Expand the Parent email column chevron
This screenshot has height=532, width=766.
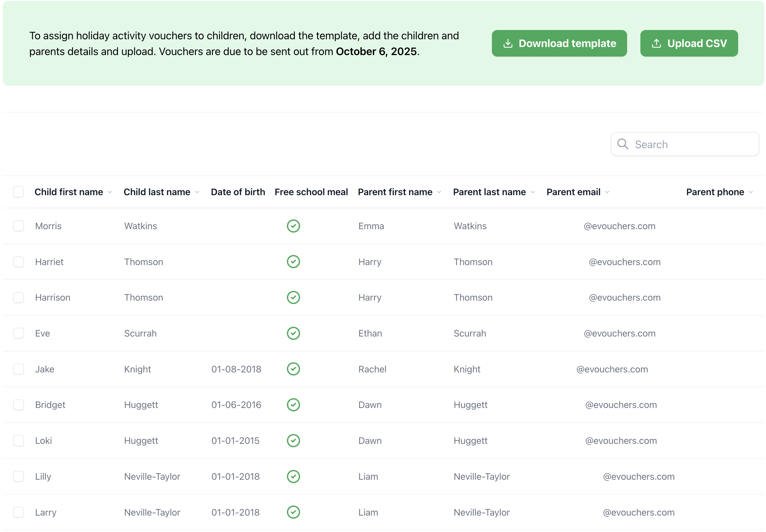(x=607, y=192)
